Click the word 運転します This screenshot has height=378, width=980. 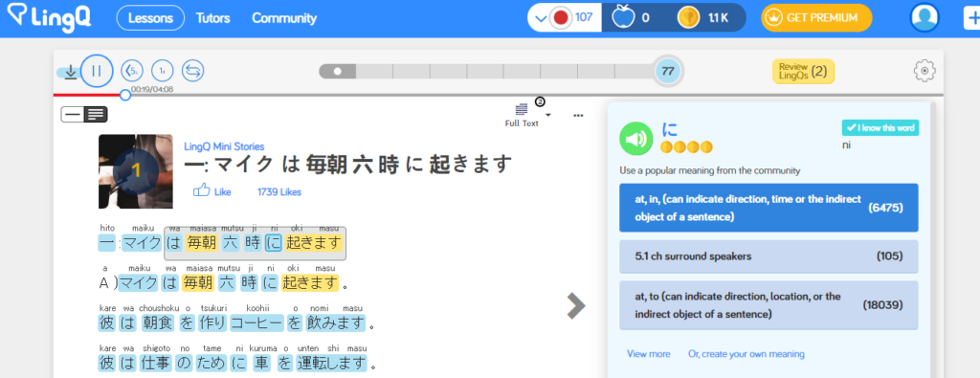(x=331, y=363)
